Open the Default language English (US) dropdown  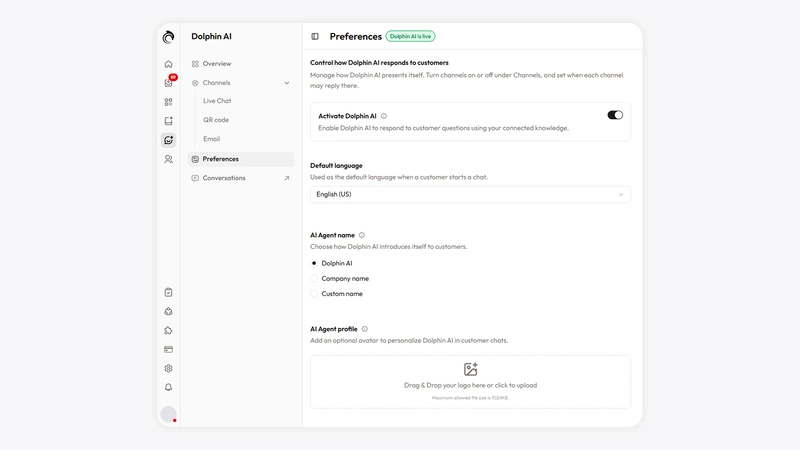[470, 194]
